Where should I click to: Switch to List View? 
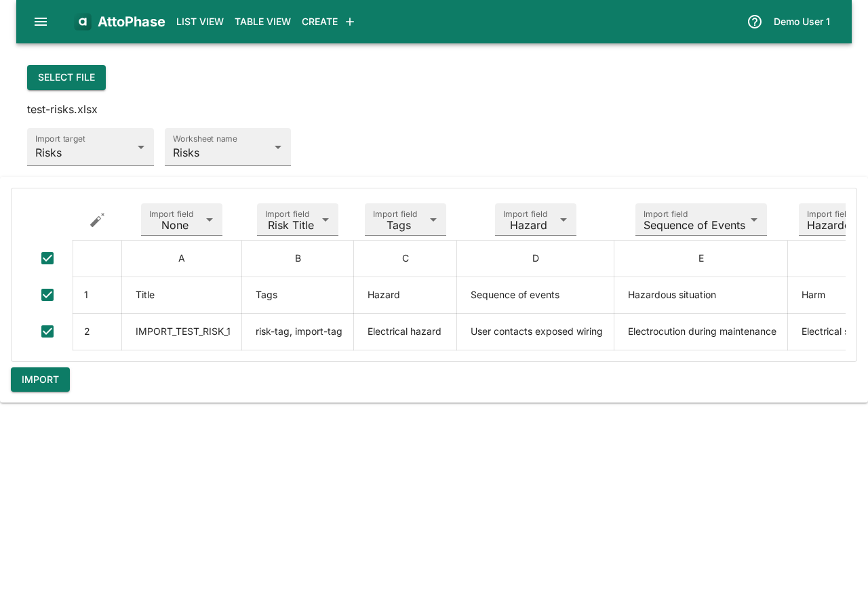(199, 21)
